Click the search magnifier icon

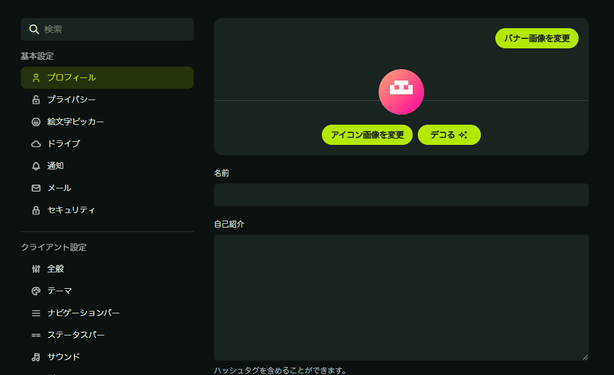click(34, 29)
